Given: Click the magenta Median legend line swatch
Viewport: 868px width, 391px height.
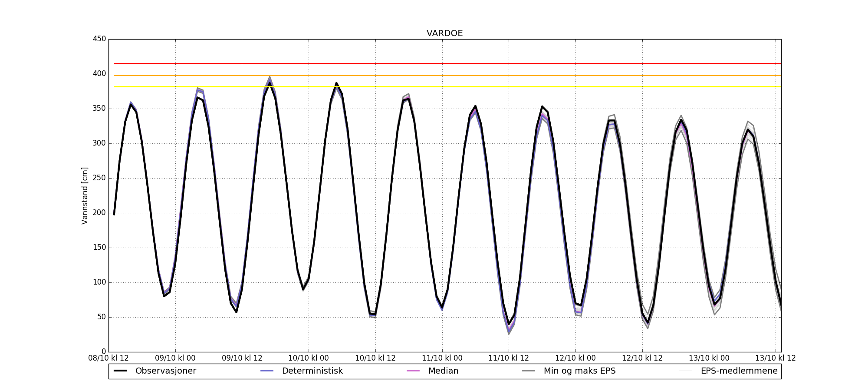Looking at the screenshot, I should 413,371.
